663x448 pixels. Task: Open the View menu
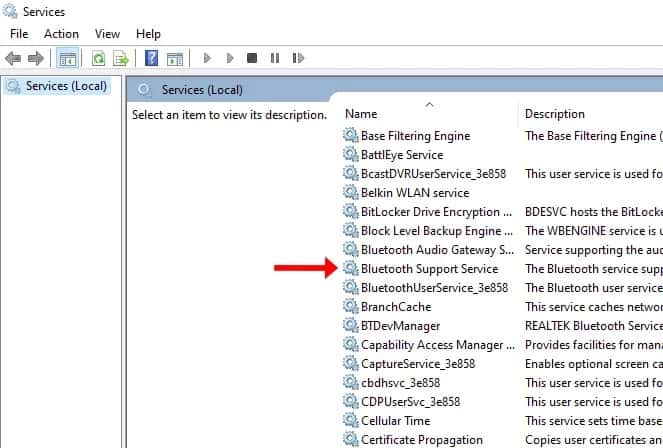pos(107,34)
